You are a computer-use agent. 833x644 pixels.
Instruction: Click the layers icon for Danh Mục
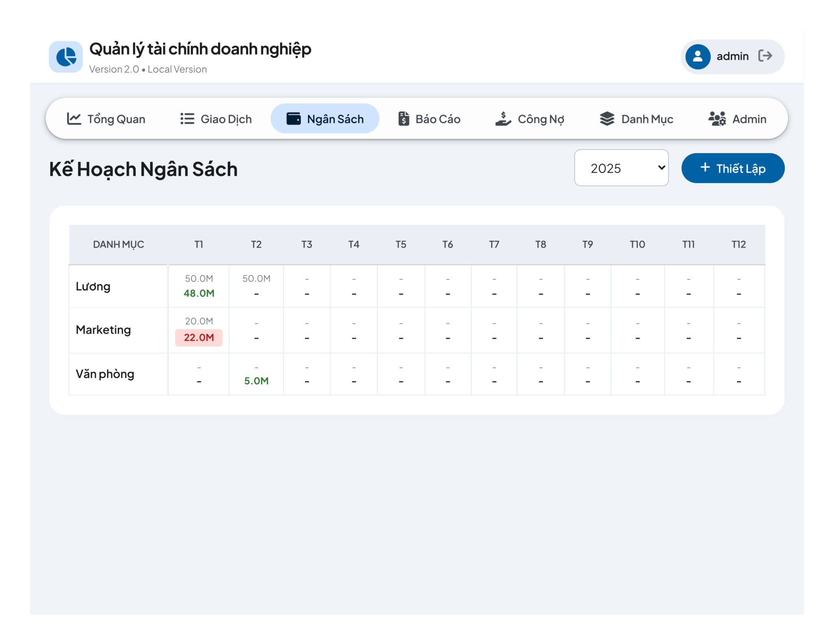[x=607, y=119]
